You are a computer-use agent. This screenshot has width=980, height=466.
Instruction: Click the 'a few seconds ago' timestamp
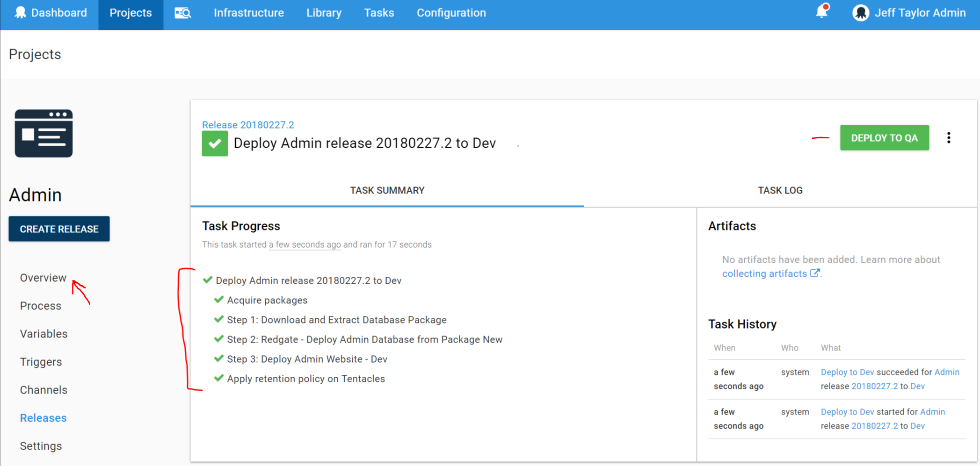pos(305,244)
